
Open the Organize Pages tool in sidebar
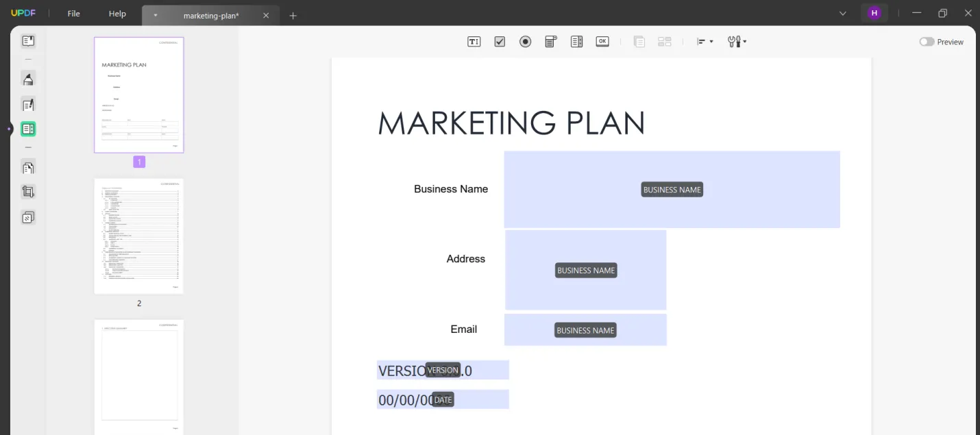[28, 167]
